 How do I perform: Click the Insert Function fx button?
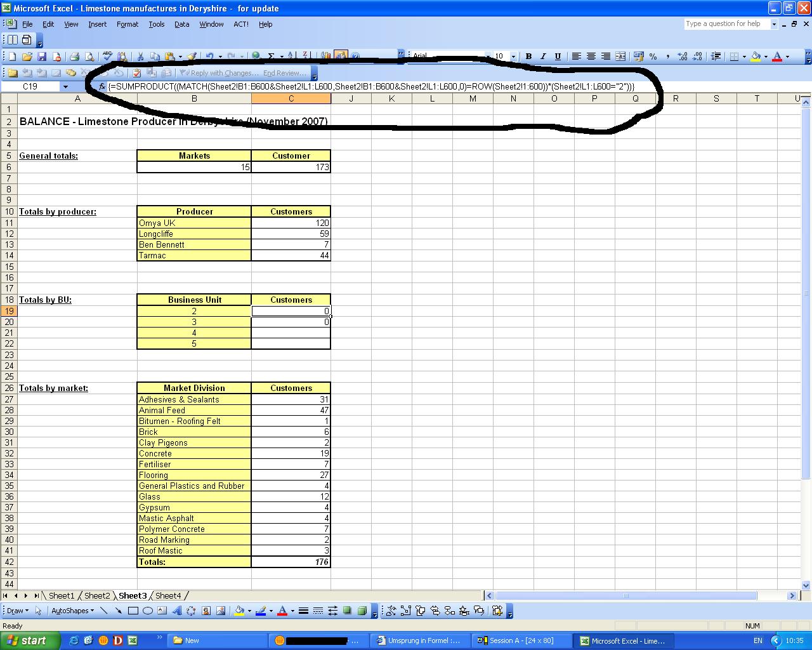point(101,86)
